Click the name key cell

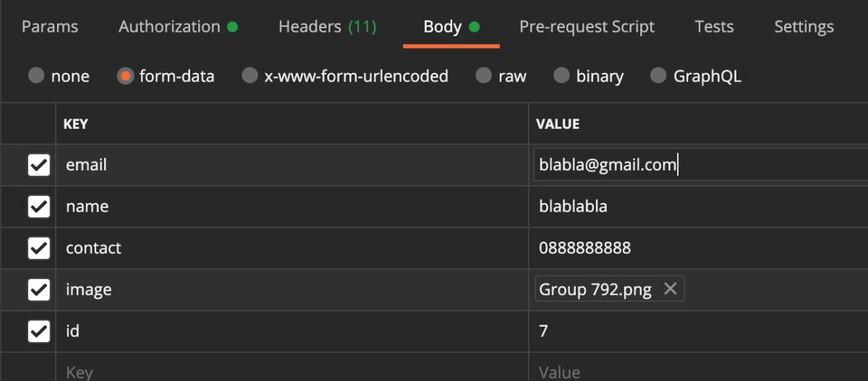click(292, 207)
